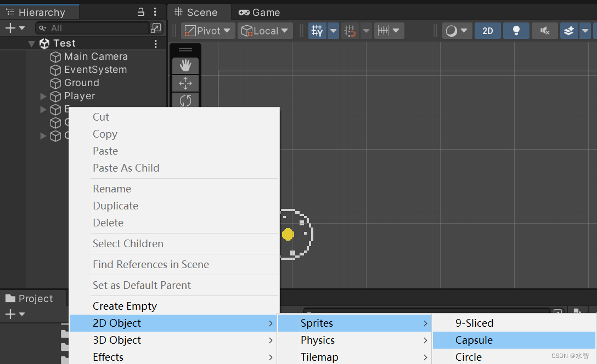Switch to the Game tab
Image resolution: width=597 pixels, height=364 pixels.
coord(260,12)
